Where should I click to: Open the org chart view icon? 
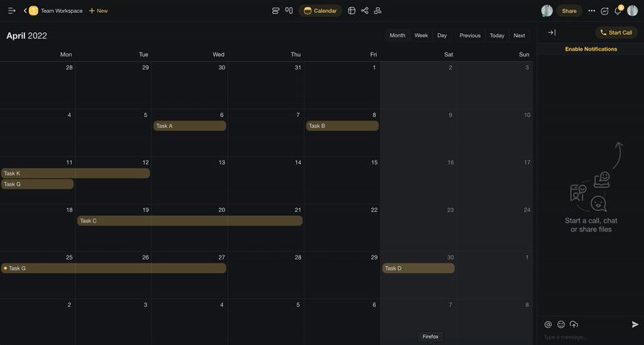tap(378, 10)
